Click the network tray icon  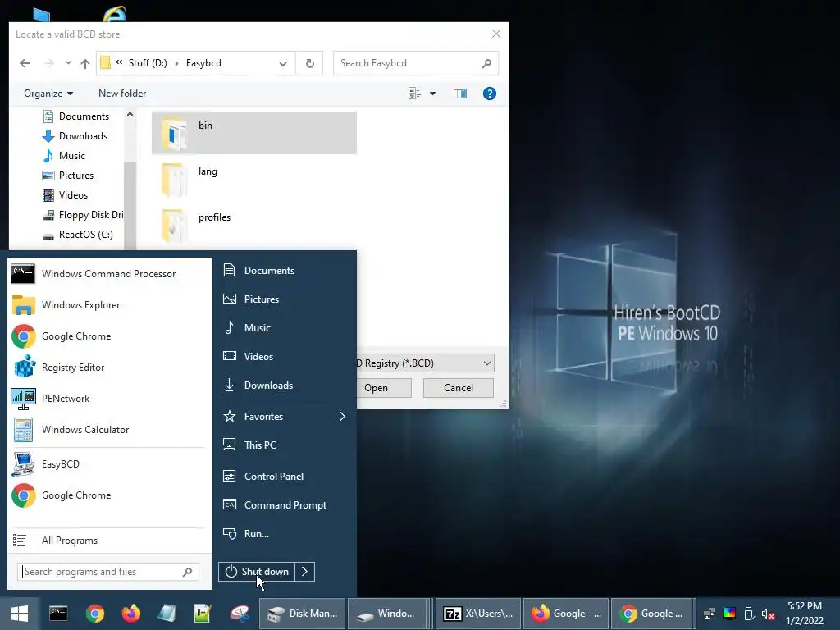(710, 614)
